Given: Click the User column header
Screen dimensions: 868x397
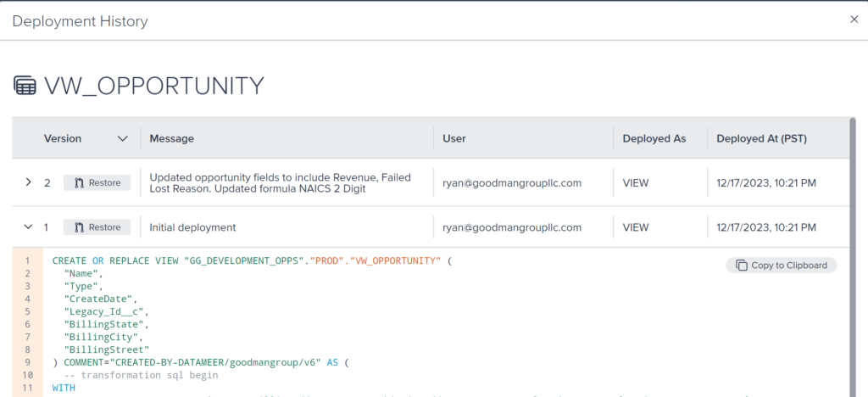Looking at the screenshot, I should coord(454,138).
